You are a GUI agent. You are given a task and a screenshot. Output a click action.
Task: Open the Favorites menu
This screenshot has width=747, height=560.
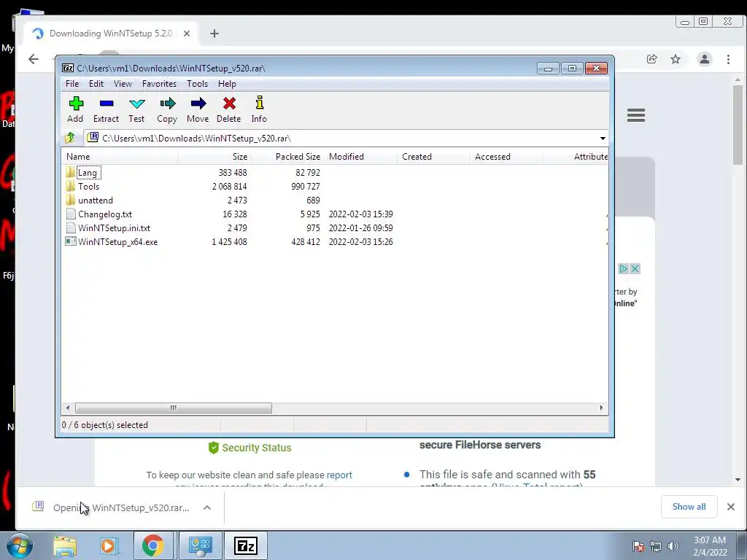pyautogui.click(x=159, y=84)
